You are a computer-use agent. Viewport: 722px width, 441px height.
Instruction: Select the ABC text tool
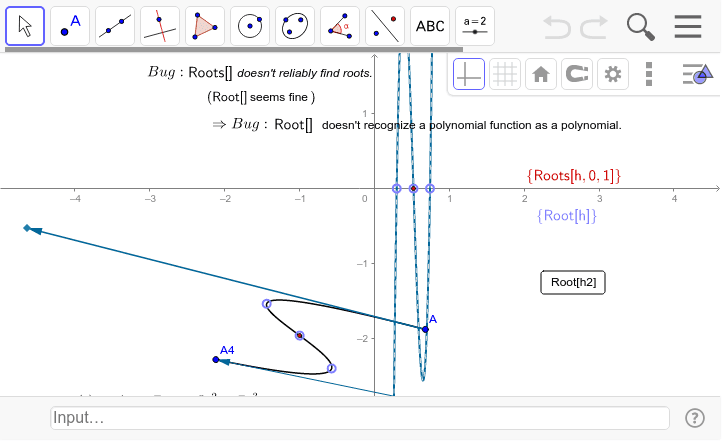point(430,26)
